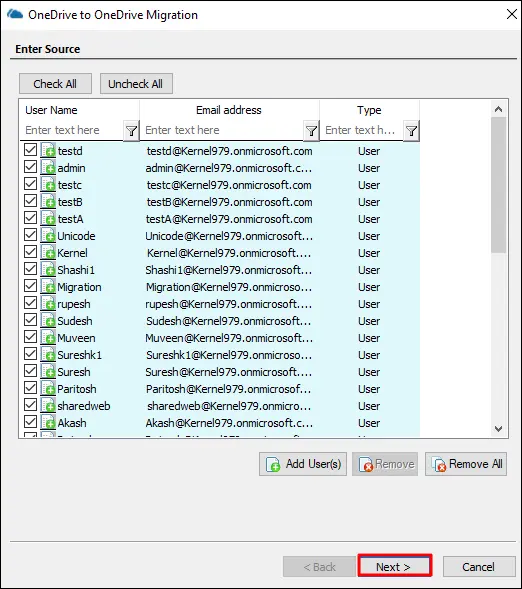The width and height of the screenshot is (522, 589).
Task: Sort by the Email address column header
Action: coord(229,110)
